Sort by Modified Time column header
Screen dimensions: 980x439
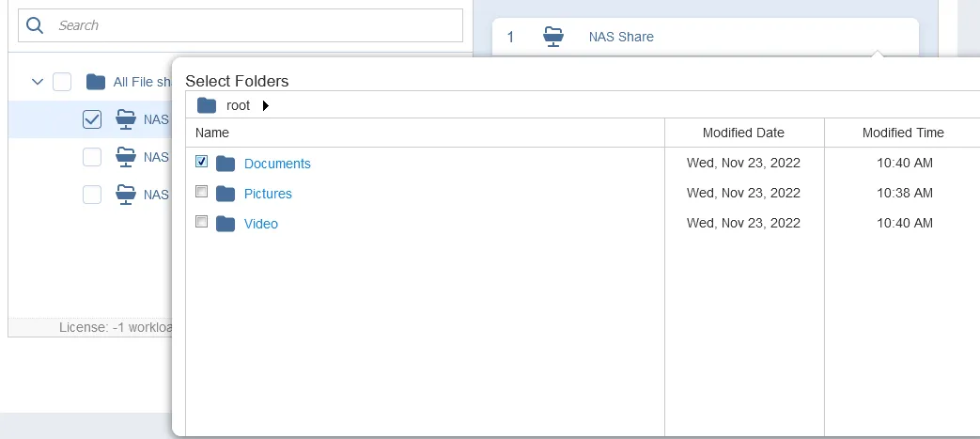click(x=902, y=133)
